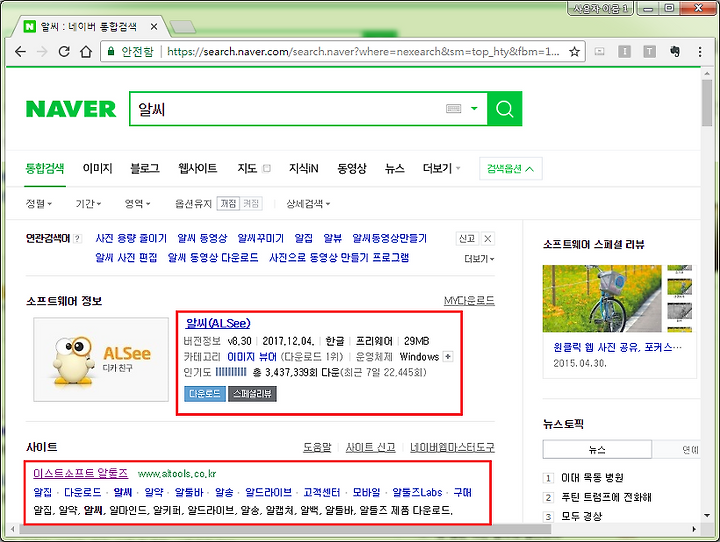The width and height of the screenshot is (720, 542).
Task: Open review link 원클릭 웹 사진 공유
Action: click(x=617, y=347)
